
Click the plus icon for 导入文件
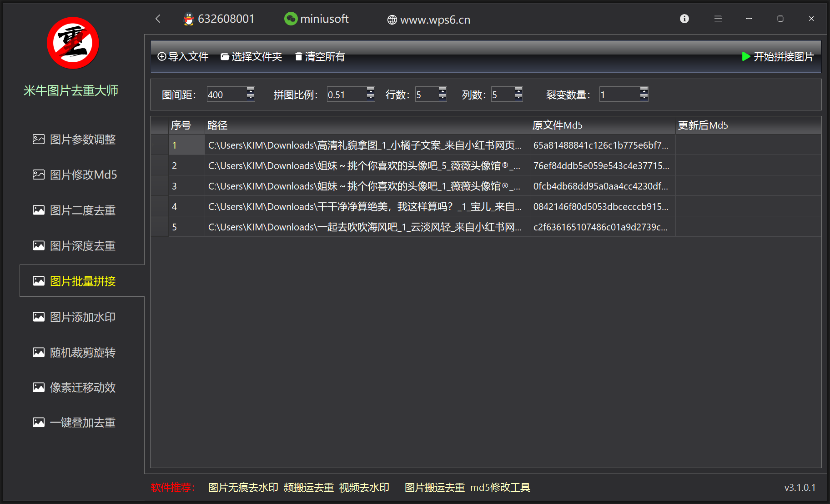tap(161, 56)
